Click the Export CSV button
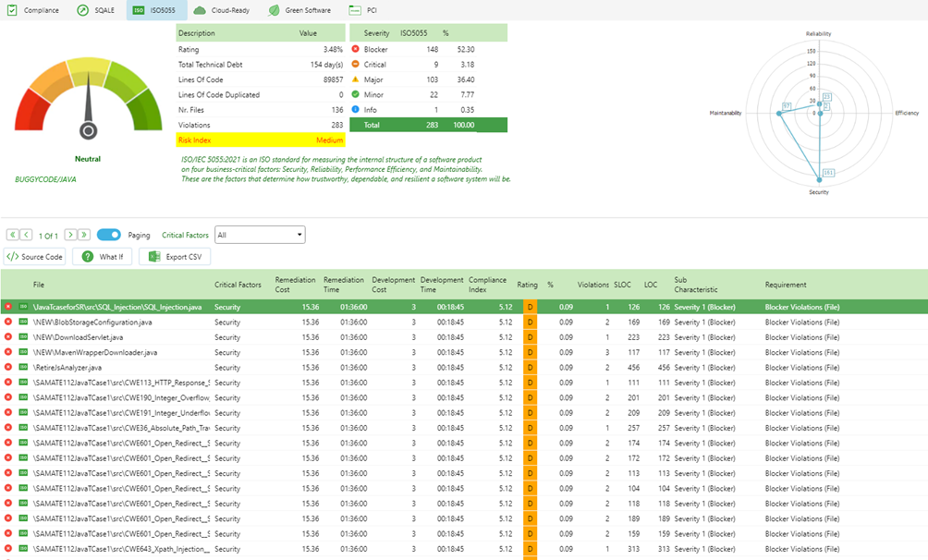This screenshot has height=560, width=928. click(175, 256)
